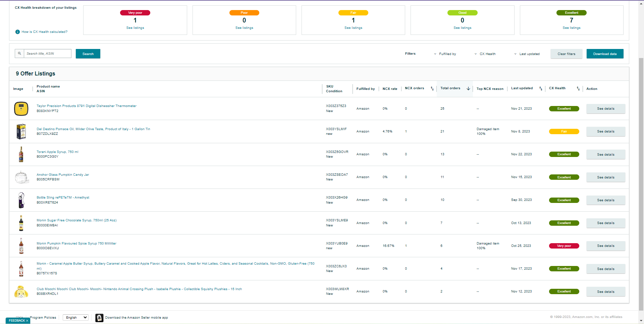Expand the Fulfilled by filter dropdown
This screenshot has height=324, width=644.
[x=445, y=54]
